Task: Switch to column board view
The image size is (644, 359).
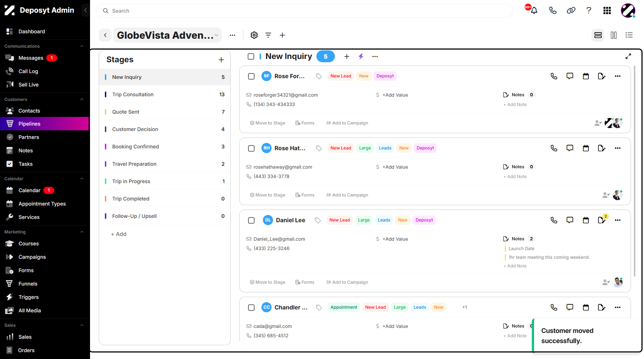Action: 614,35
